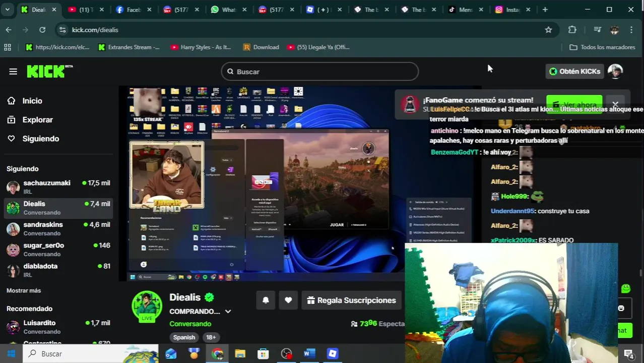This screenshot has width=644, height=363.
Task: Switch to the YouTube (11) tab
Action: (86, 10)
